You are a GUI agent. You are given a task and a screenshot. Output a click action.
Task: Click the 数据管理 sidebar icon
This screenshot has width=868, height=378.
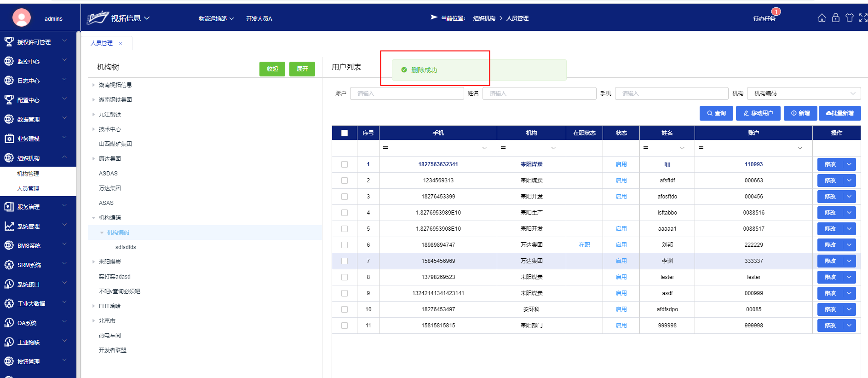[9, 119]
